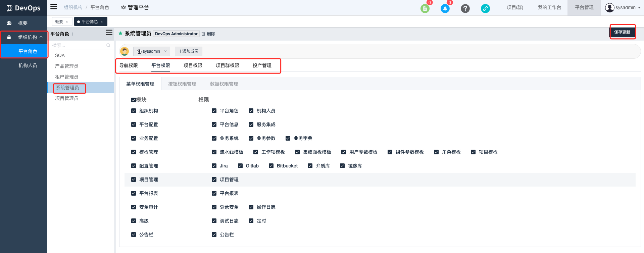Click the 保存更新 button
Viewport: 644px width, 253px height.
(x=622, y=32)
